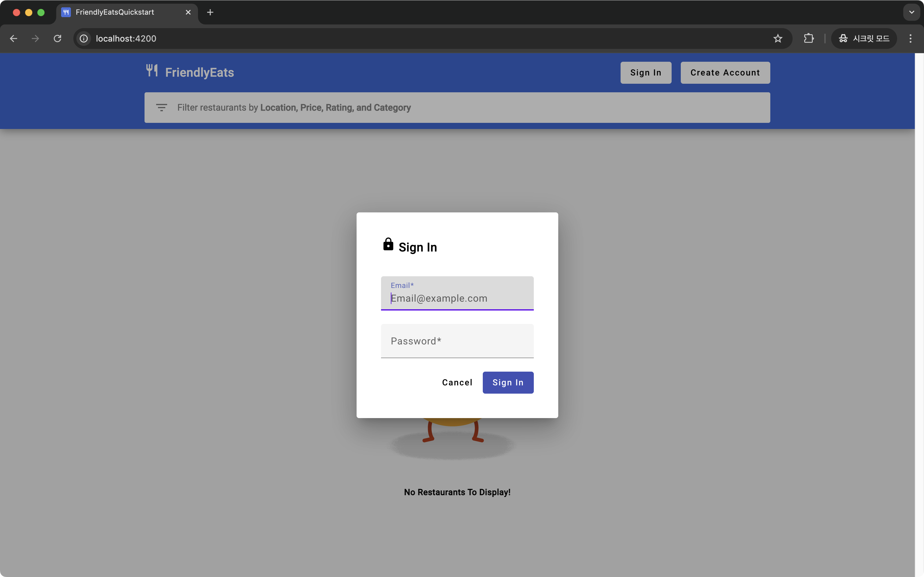The image size is (924, 577).
Task: Submit with blue Sign In button
Action: click(x=508, y=382)
